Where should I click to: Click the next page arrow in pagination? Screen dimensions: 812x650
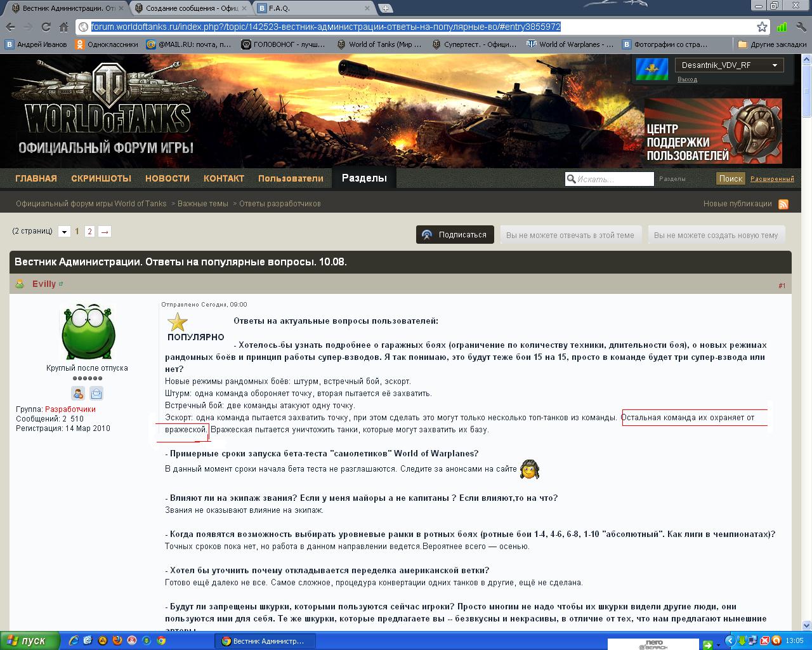(x=105, y=232)
